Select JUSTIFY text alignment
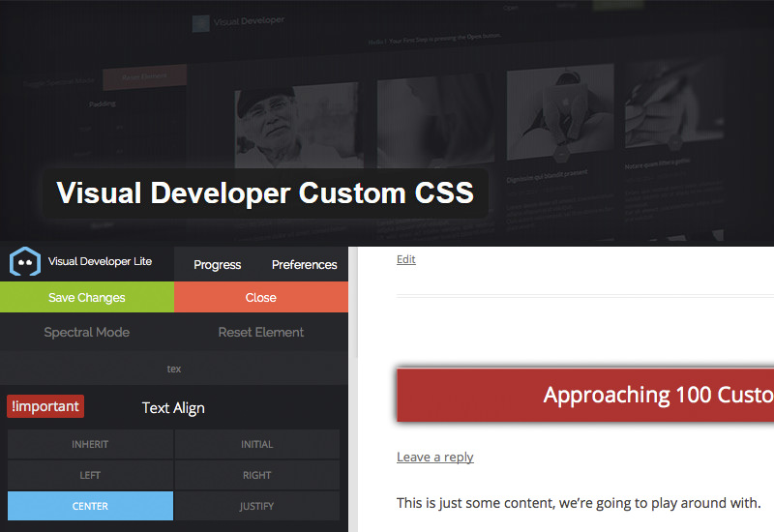Viewport: 774px width, 532px height. point(257,506)
